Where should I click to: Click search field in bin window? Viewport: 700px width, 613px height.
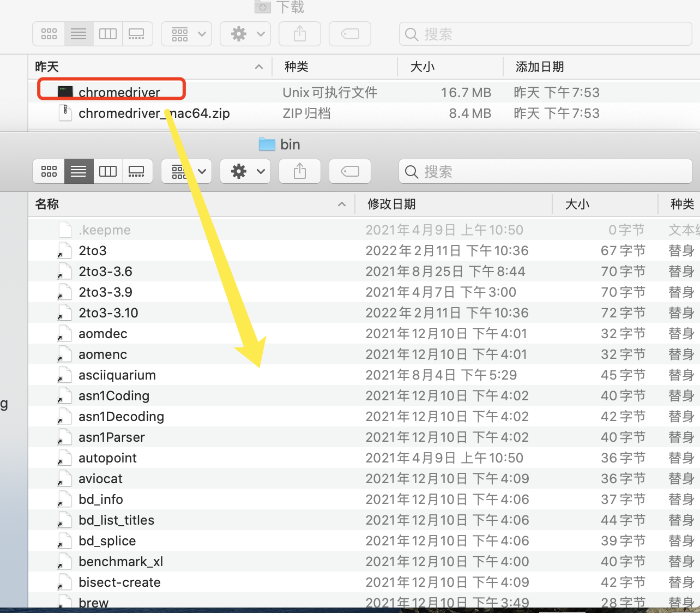click(545, 172)
